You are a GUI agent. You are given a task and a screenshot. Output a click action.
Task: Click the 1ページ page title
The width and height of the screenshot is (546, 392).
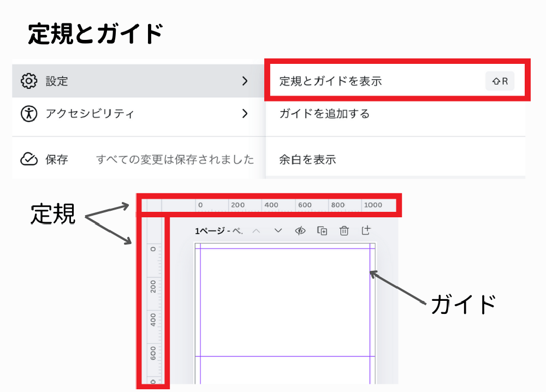219,231
